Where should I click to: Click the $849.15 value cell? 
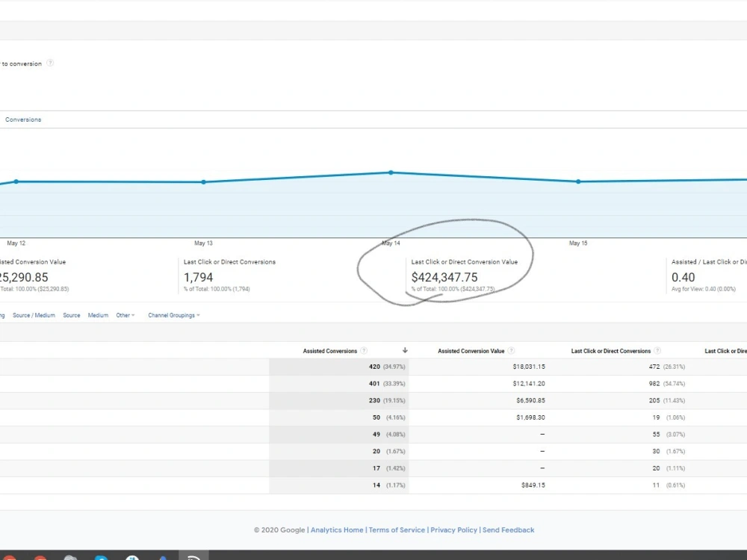[533, 485]
